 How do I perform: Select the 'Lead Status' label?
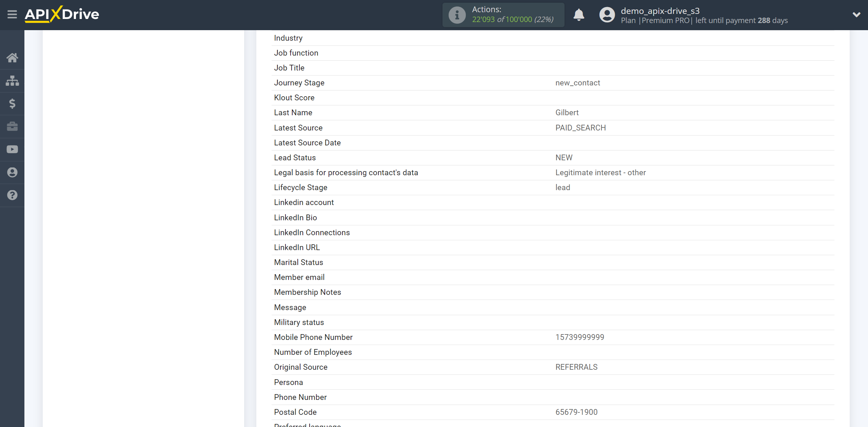295,158
